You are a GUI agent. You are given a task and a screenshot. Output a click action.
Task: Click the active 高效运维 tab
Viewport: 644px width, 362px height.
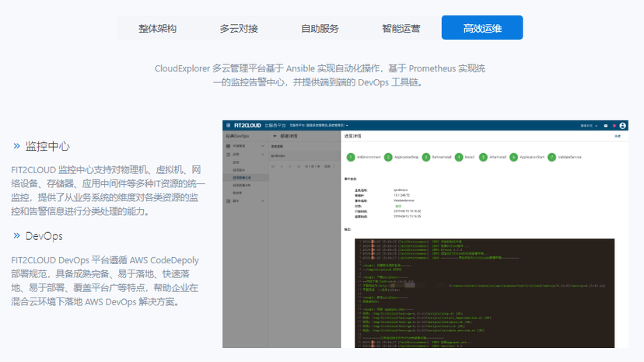click(482, 27)
